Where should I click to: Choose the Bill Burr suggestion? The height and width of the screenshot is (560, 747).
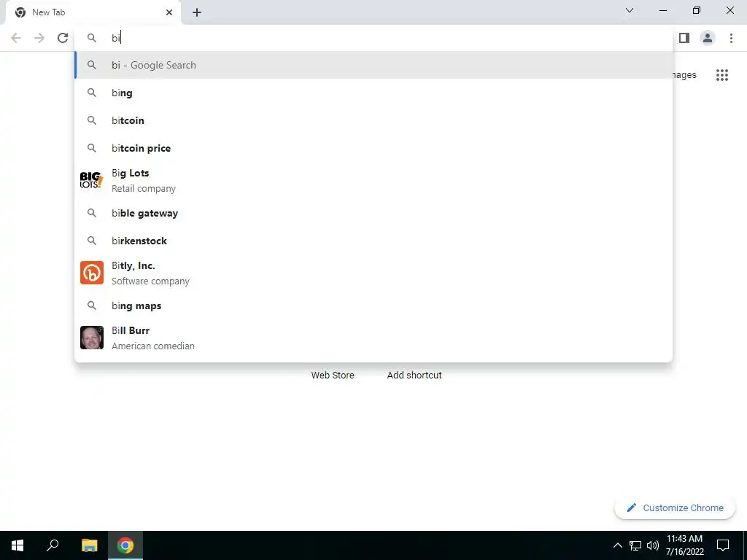click(x=374, y=338)
